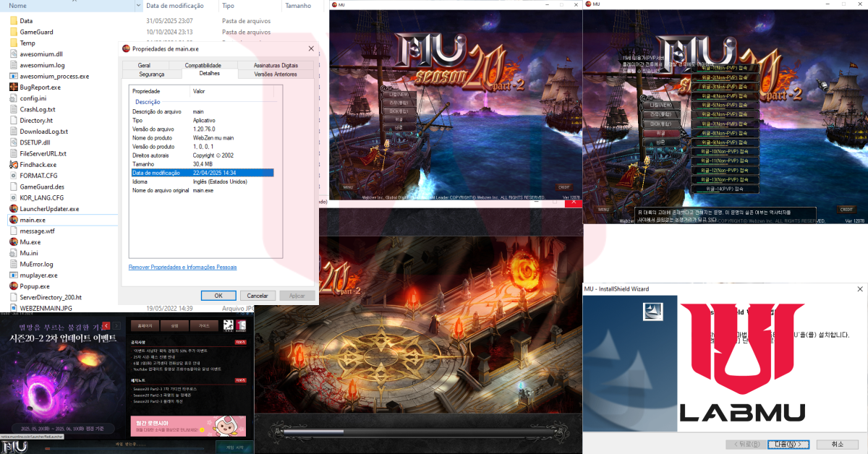Click the CrashLog.txt document icon
The height and width of the screenshot is (454, 868).
click(14, 109)
